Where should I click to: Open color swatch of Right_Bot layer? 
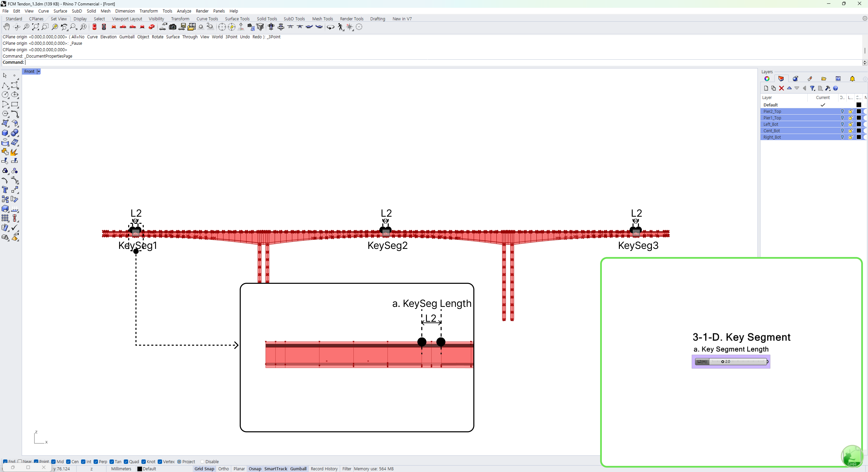pos(859,137)
